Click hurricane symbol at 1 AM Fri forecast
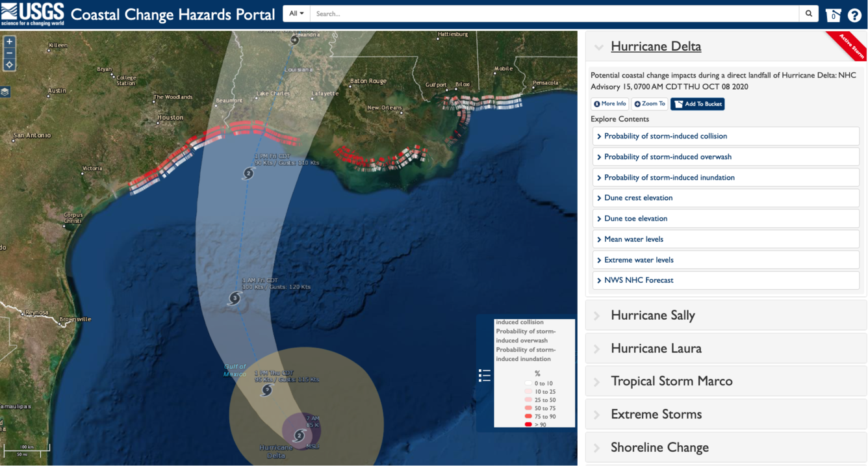Screen dimensions: 868x466 click(x=235, y=298)
